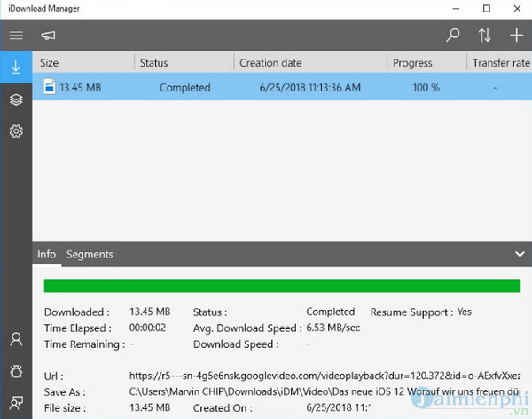Click the bug report sidebar icon

coord(16,371)
